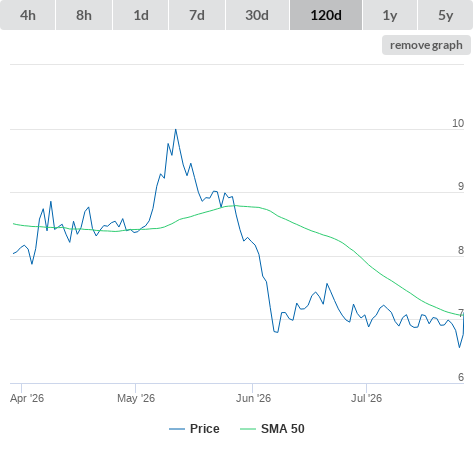The width and height of the screenshot is (474, 455).
Task: Click the green SMA line peak
Action: click(234, 206)
